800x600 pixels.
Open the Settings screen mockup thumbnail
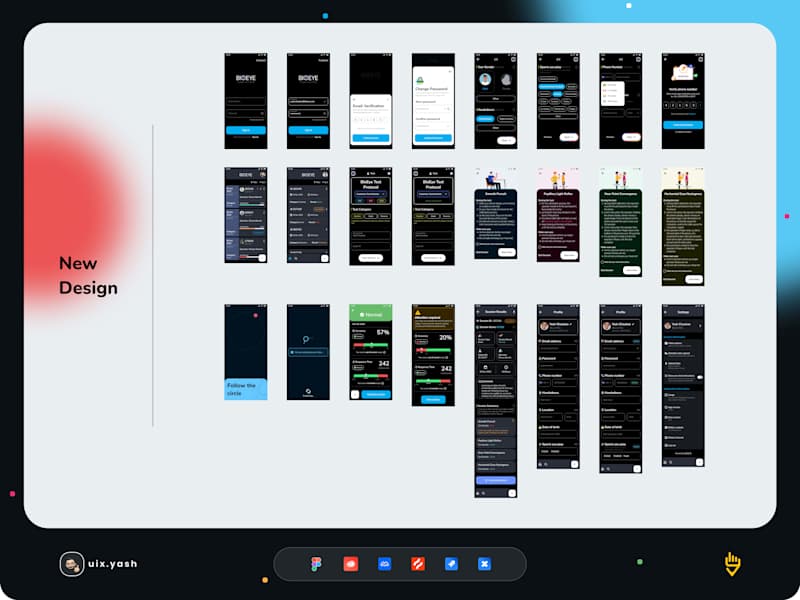683,385
